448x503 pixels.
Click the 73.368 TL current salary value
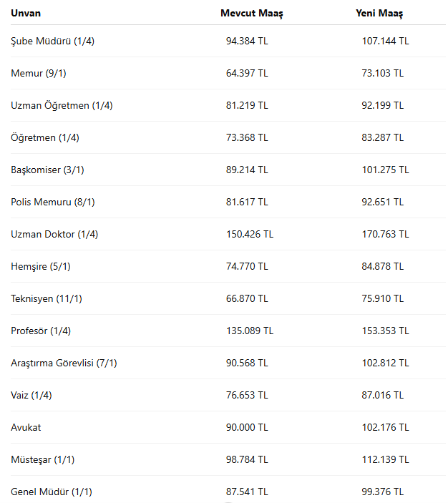coord(247,137)
